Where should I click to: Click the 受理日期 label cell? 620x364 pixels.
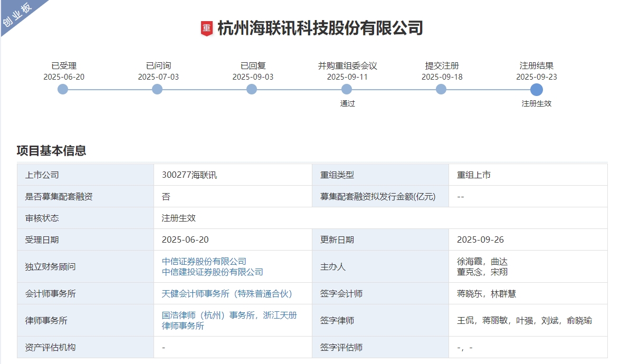click(85, 240)
